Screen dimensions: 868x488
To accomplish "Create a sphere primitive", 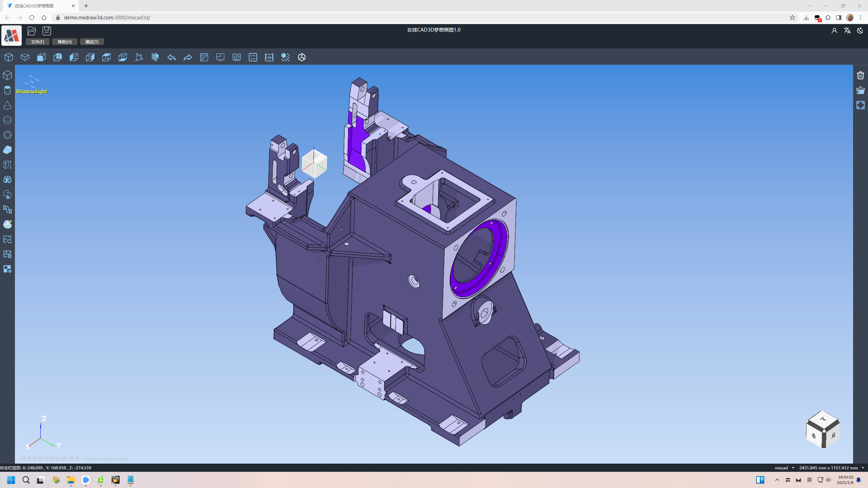I will pyautogui.click(x=7, y=120).
